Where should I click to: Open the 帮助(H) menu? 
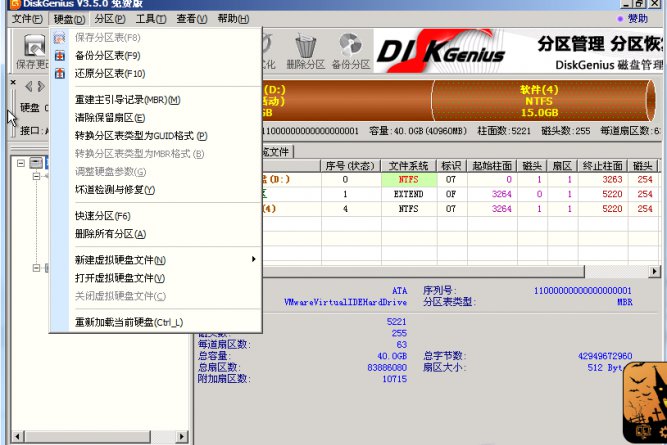click(x=233, y=19)
